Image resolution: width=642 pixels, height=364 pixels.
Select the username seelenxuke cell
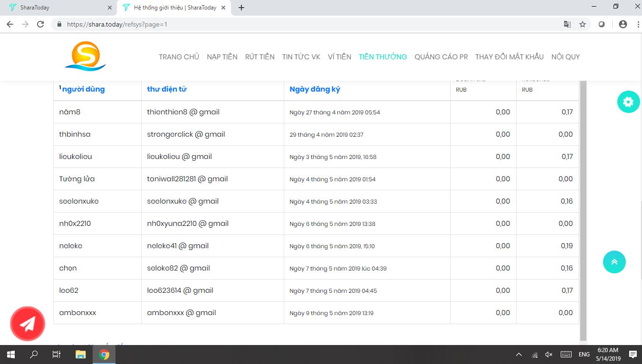[97, 201]
